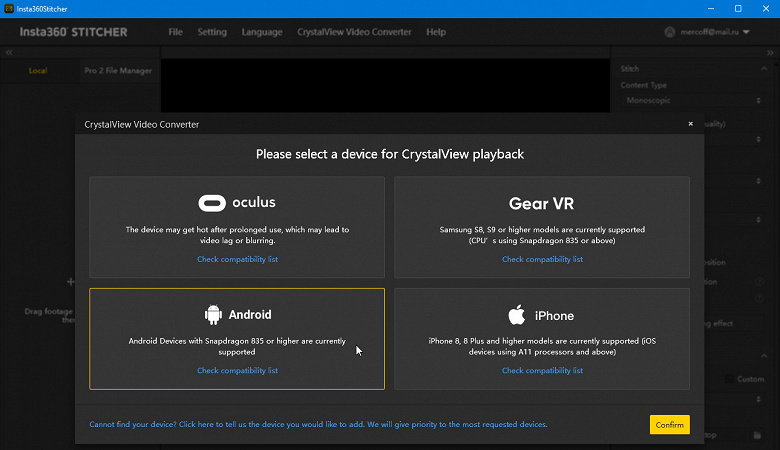Screen dimensions: 780x450
Task: Select the Oculus device card
Action: click(x=237, y=226)
